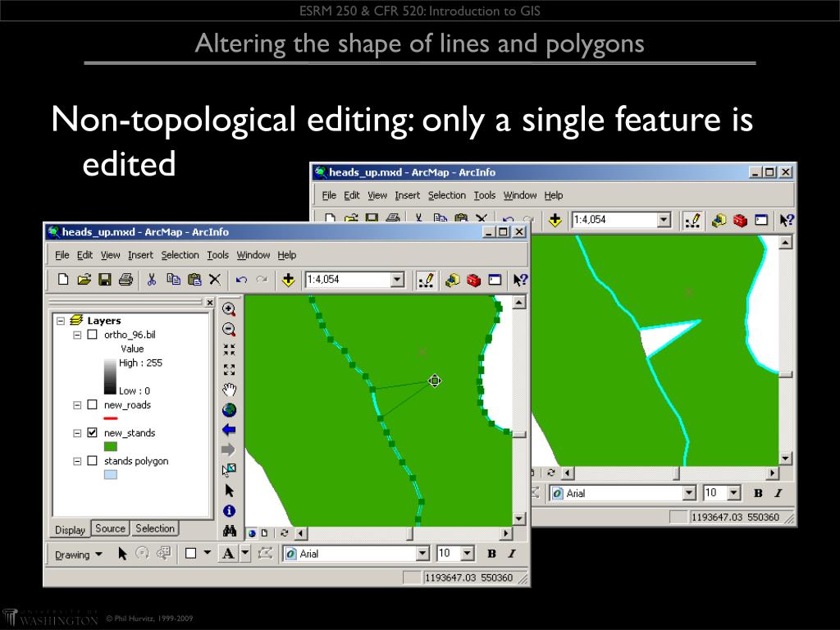Screen dimensions: 840x630
Task: Click the Paste clipboard icon in front window
Action: click(x=194, y=279)
